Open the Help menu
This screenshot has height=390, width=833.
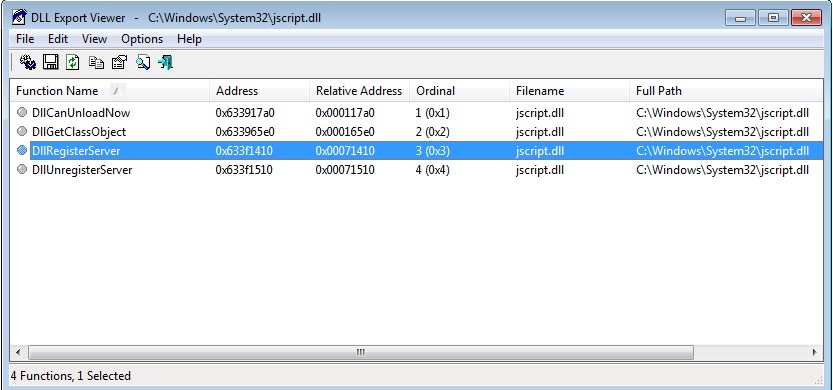coord(189,39)
